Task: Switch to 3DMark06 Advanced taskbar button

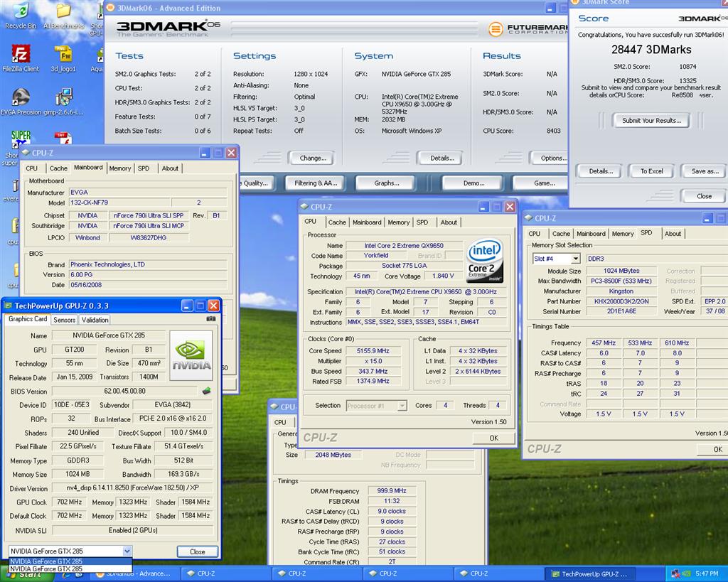Action: coord(133,573)
